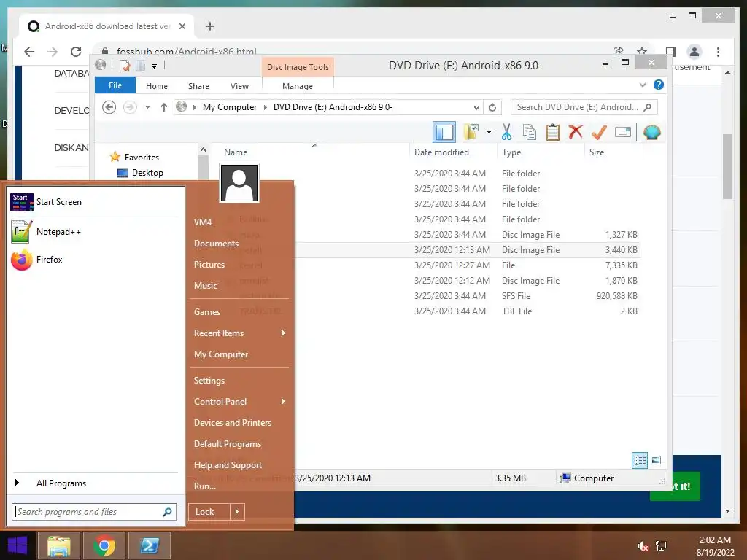Open the Share ribbon tab
Viewport: 747px width, 560px height.
198,86
